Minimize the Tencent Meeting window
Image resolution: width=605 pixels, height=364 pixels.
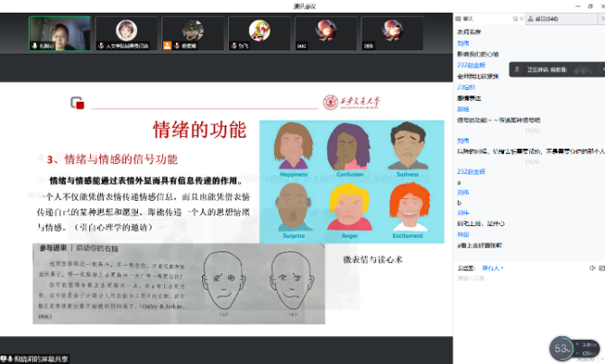[x=578, y=6]
